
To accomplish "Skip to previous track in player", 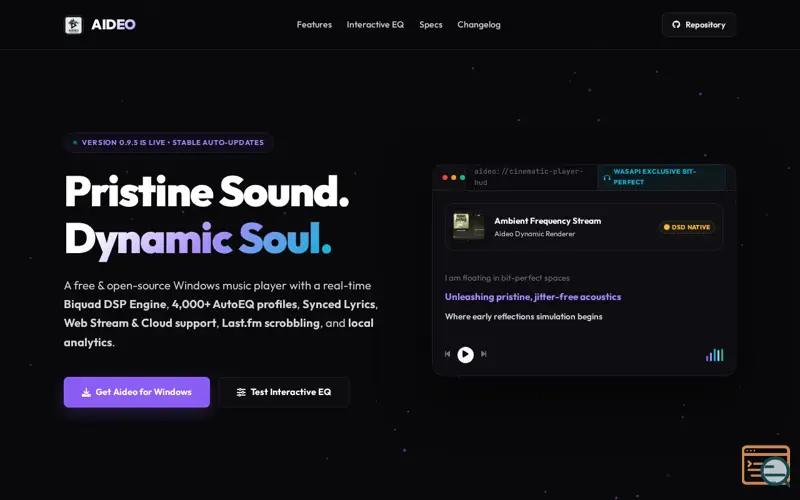I will tap(447, 354).
